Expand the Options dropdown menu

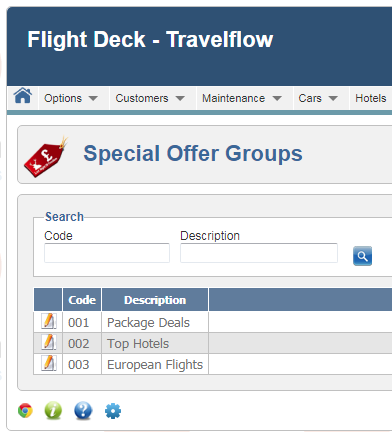click(x=71, y=98)
